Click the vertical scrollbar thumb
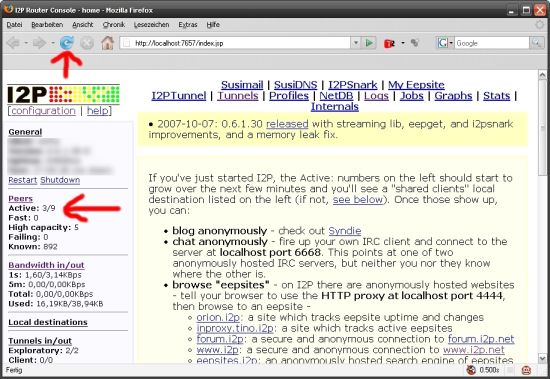Viewport: 550px width, 379px height. click(542, 128)
